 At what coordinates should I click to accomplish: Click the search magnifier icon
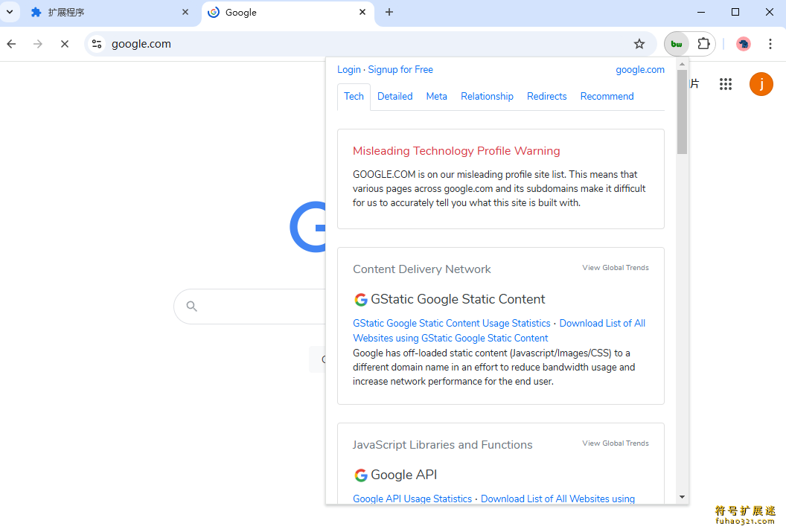[x=191, y=306]
